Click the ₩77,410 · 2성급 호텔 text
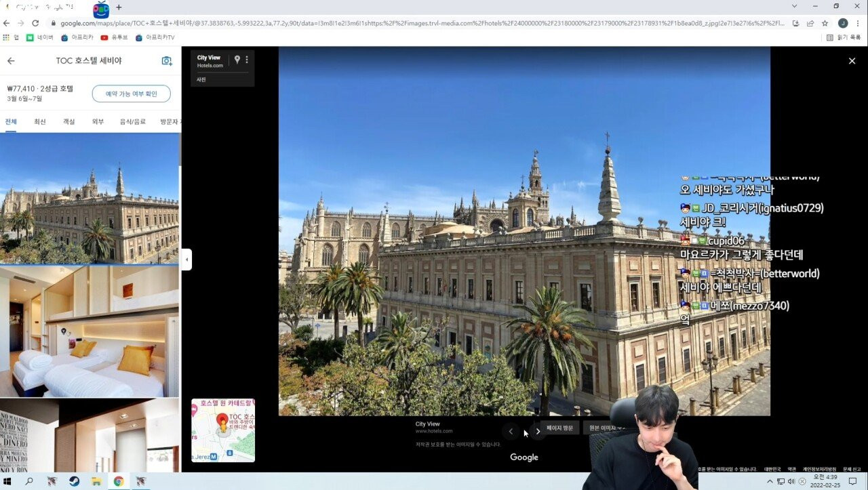868x490 pixels. pyautogui.click(x=40, y=88)
